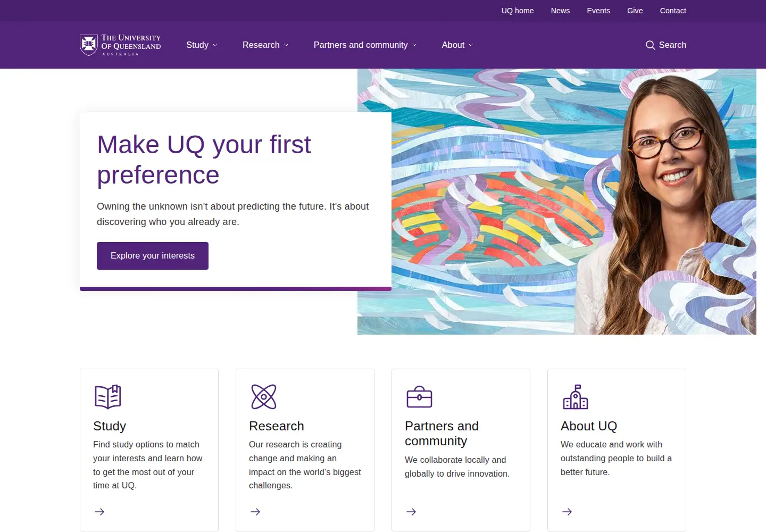Open the Research navigation menu
Viewport: 766px width, 532px height.
pos(261,45)
